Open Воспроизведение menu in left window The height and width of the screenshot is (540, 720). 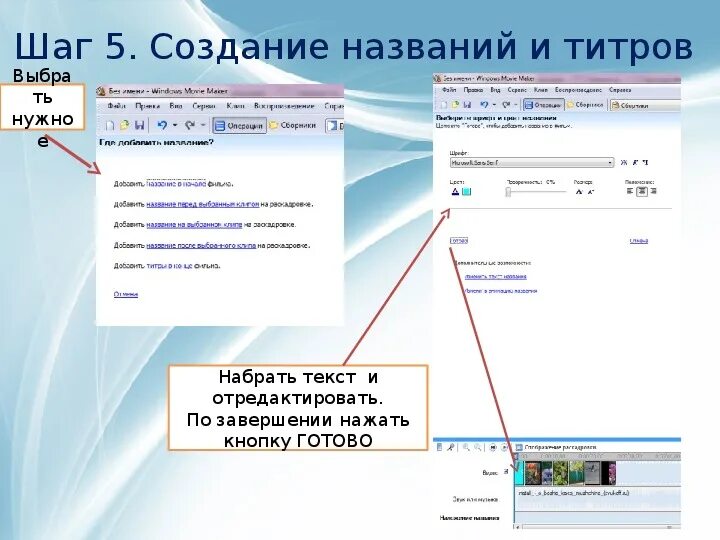pos(284,106)
